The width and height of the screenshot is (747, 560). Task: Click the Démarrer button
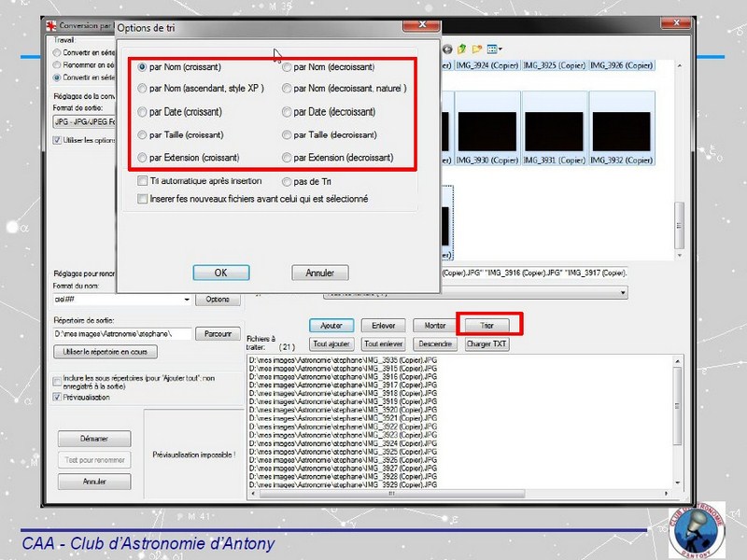[93, 439]
